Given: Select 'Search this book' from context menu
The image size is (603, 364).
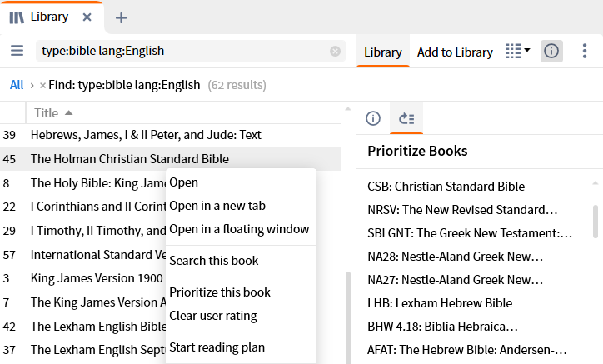Looking at the screenshot, I should tap(214, 261).
